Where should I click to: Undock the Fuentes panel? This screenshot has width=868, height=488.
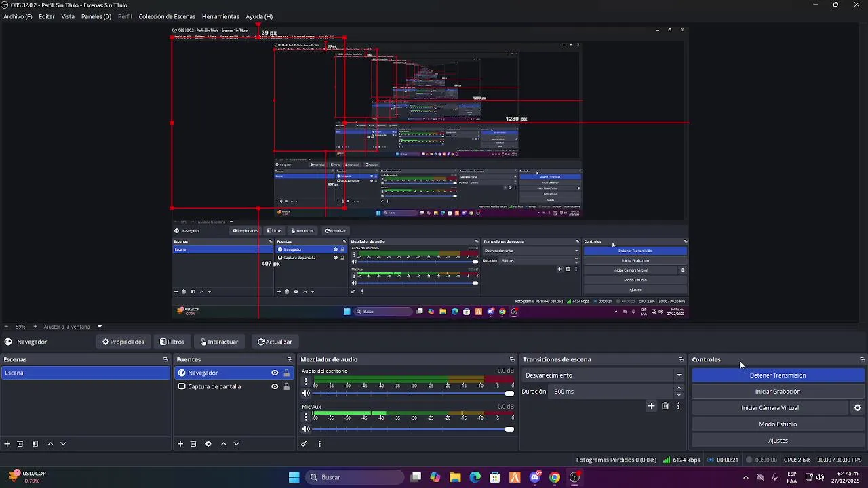[x=290, y=359]
